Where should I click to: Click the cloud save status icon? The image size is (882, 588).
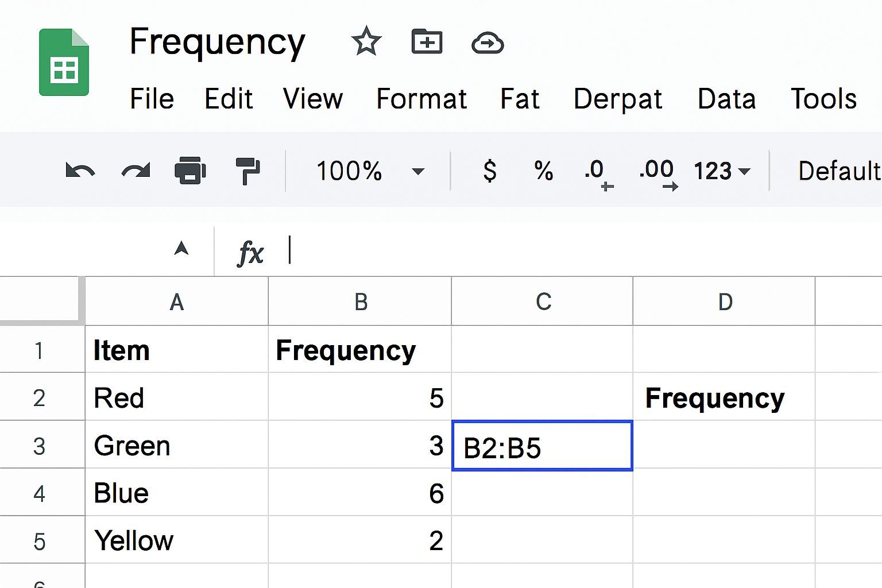point(487,43)
